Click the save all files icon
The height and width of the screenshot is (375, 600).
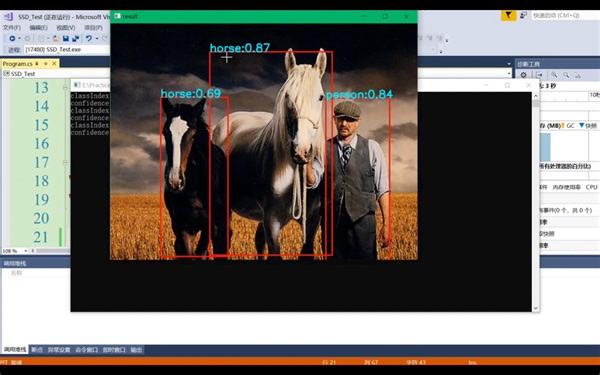75,38
